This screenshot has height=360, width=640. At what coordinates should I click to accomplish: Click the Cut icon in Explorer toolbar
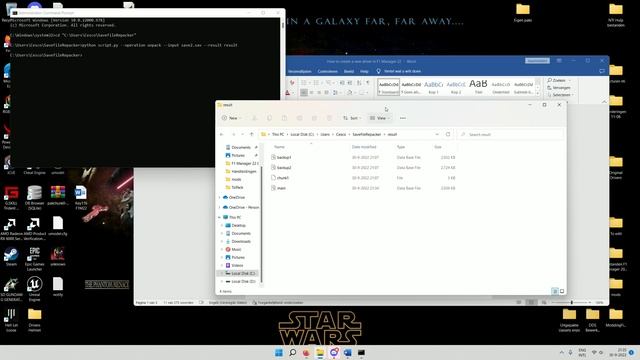pos(254,118)
